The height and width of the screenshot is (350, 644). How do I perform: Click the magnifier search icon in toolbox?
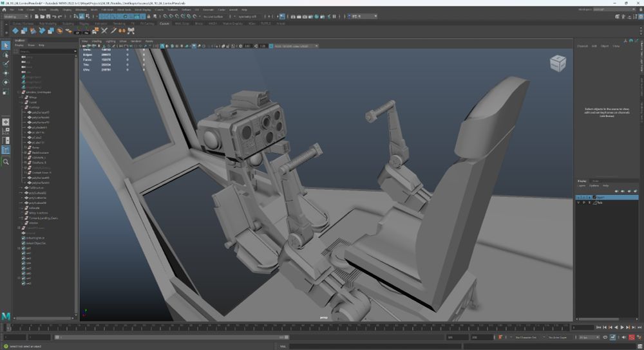[x=6, y=161]
